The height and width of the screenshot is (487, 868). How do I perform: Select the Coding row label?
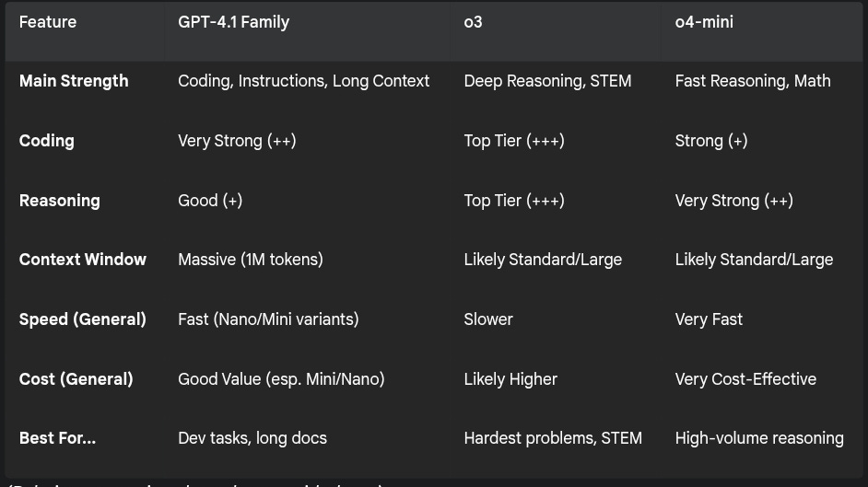[46, 141]
